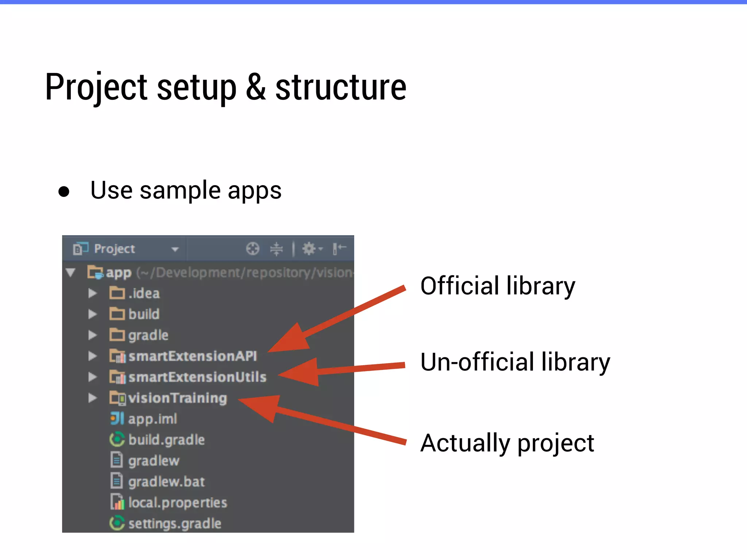Click the 'Official library' label
The width and height of the screenshot is (747, 560).
pyautogui.click(x=498, y=286)
